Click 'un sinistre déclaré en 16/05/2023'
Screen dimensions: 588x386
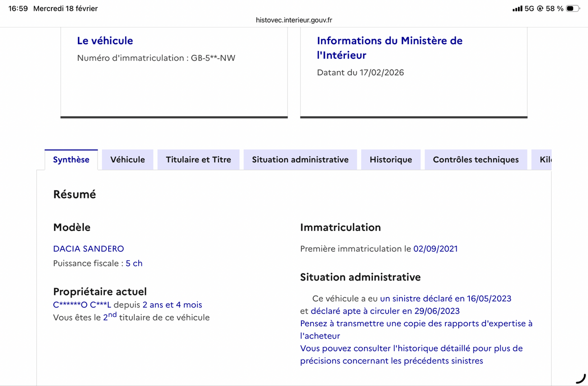pyautogui.click(x=446, y=298)
